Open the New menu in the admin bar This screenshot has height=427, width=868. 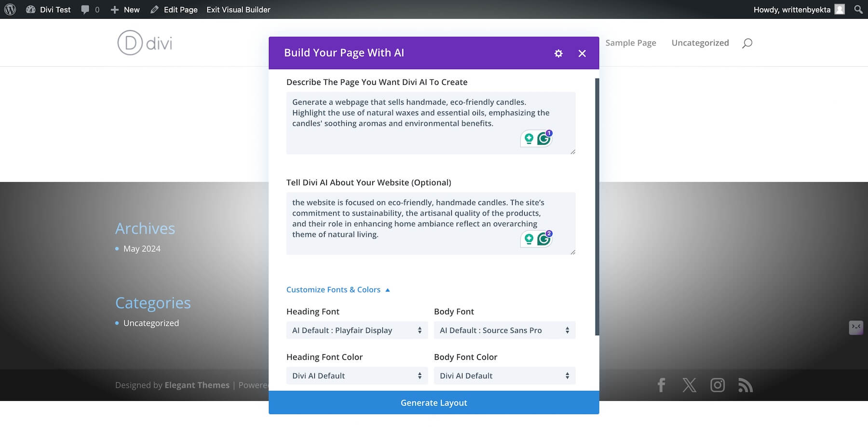(124, 9)
